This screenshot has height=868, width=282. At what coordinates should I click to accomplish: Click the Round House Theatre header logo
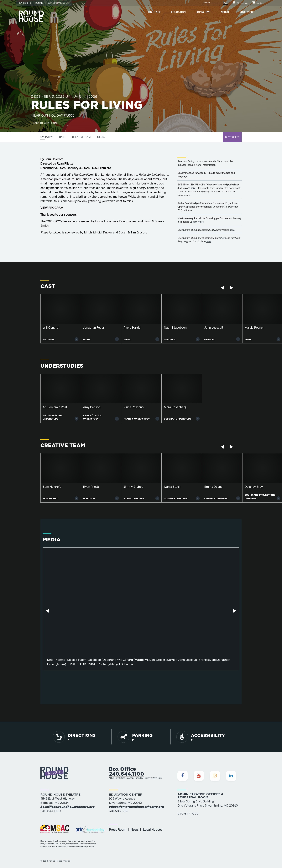coord(31,16)
